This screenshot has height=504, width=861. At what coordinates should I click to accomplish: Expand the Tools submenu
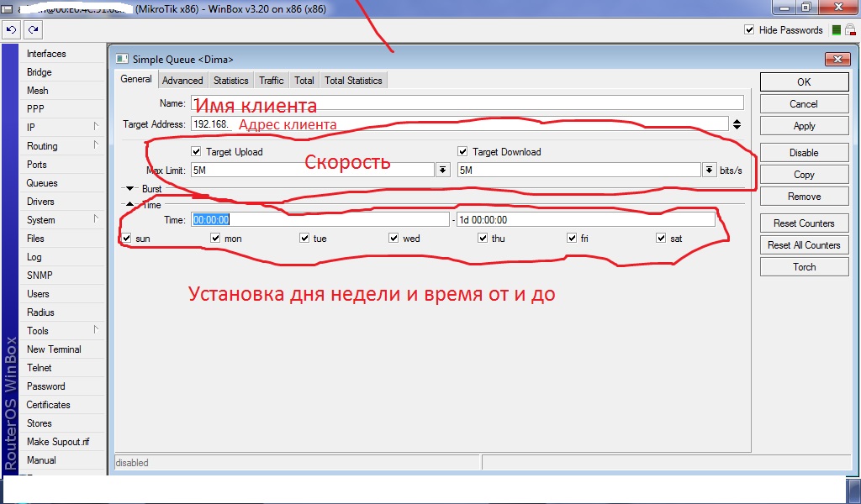(x=96, y=330)
